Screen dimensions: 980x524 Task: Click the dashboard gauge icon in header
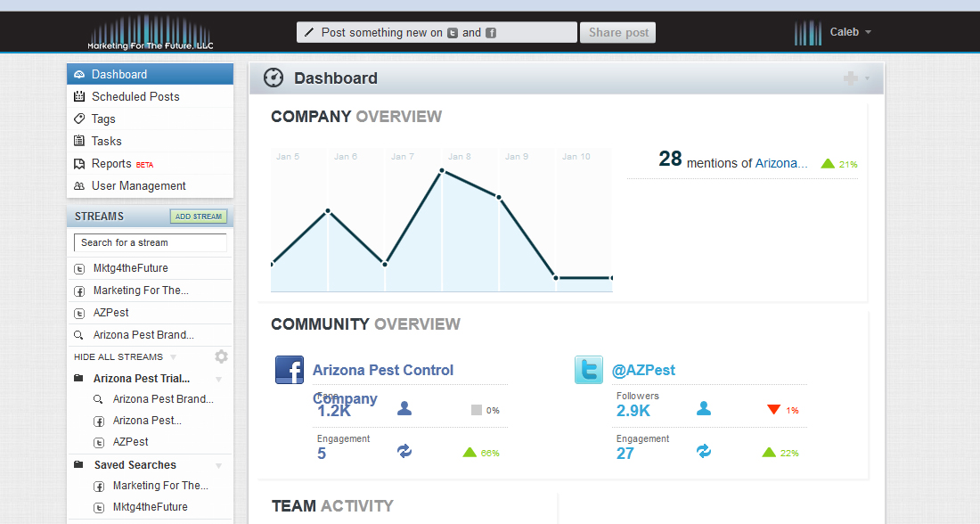point(274,78)
